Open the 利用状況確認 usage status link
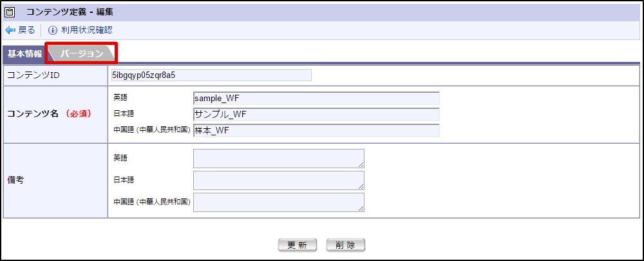Viewport: 644px width, 261px height. (86, 30)
